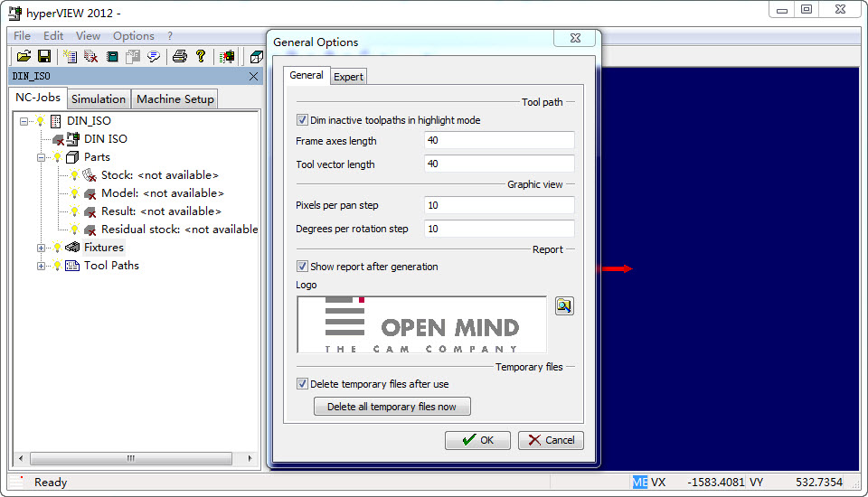The image size is (868, 497).
Task: Toggle light bulb next to Fixtures
Action: click(57, 248)
